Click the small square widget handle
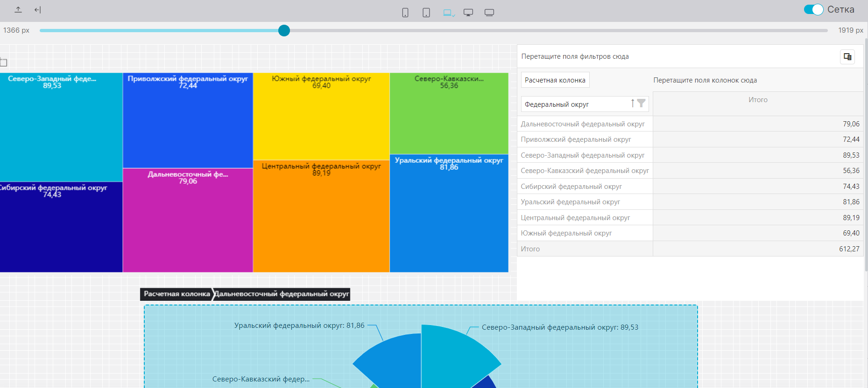 [4, 62]
